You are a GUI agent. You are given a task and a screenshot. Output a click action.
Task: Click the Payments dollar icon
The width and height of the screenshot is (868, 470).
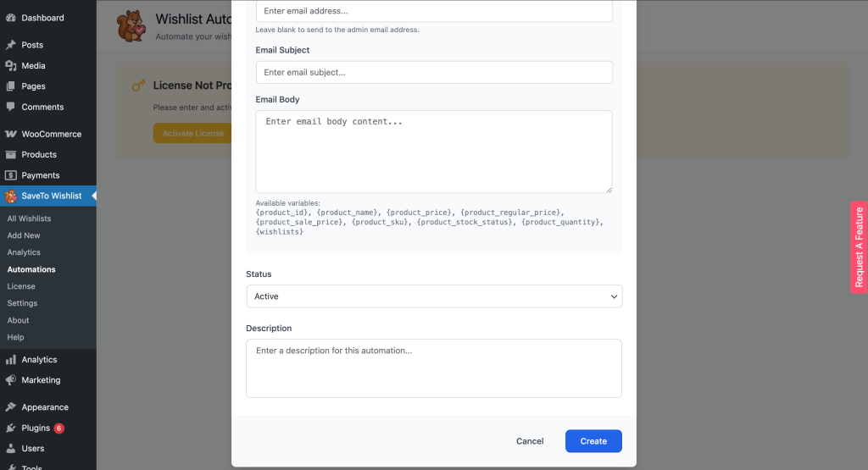(11, 175)
